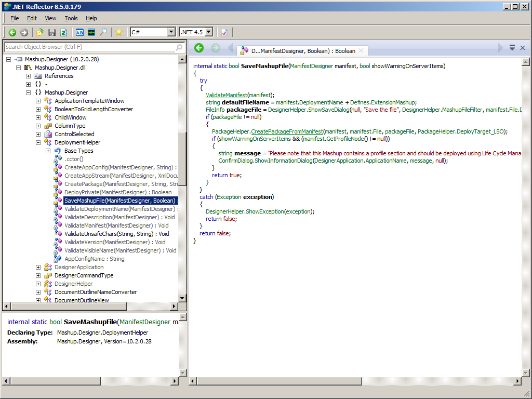Click the green back arrow in code pane
532x399 pixels.
(x=198, y=48)
